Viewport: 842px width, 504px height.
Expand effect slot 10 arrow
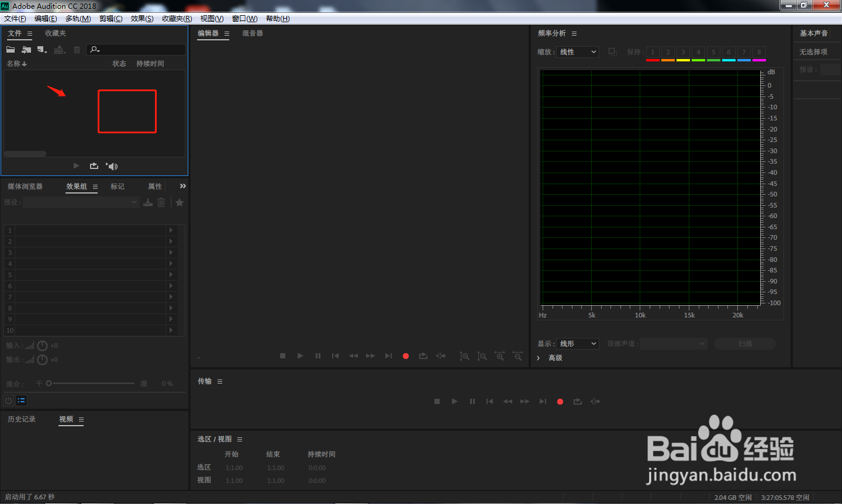pyautogui.click(x=171, y=330)
